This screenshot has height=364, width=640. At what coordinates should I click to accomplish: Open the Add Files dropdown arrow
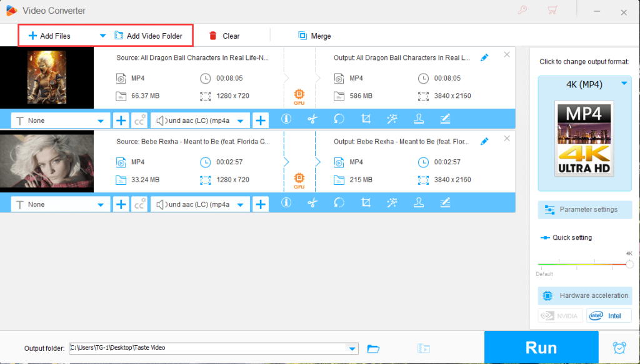[103, 36]
